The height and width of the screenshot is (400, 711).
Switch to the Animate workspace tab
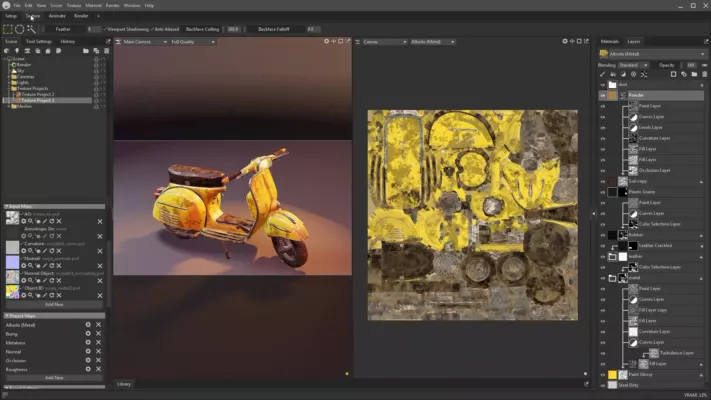(57, 16)
